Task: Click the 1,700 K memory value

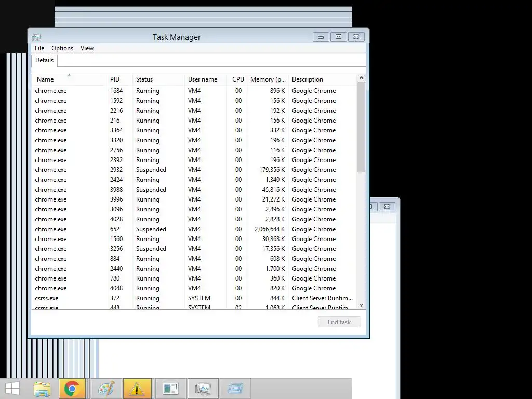Action: 275,269
